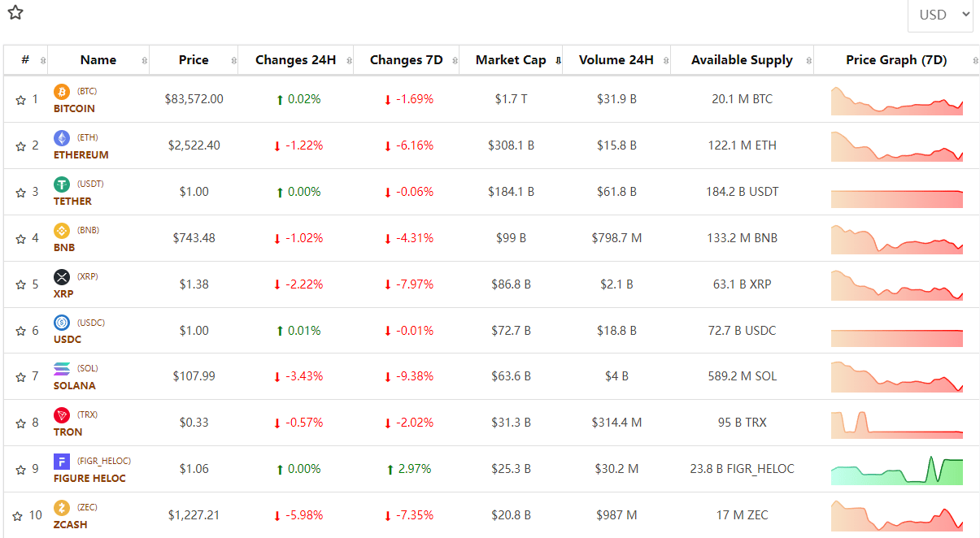Open the USDC name link
The height and width of the screenshot is (538, 980).
pyautogui.click(x=68, y=340)
